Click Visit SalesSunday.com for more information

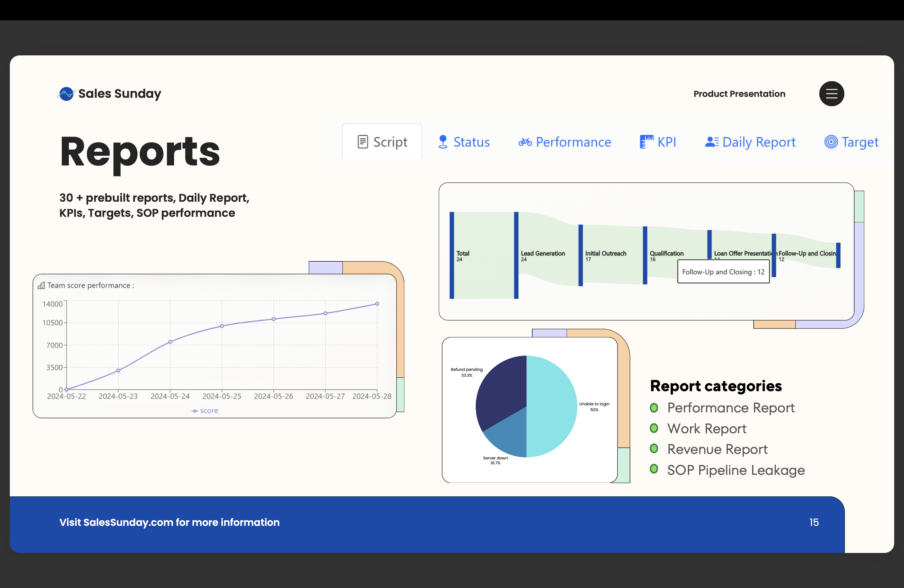(169, 522)
